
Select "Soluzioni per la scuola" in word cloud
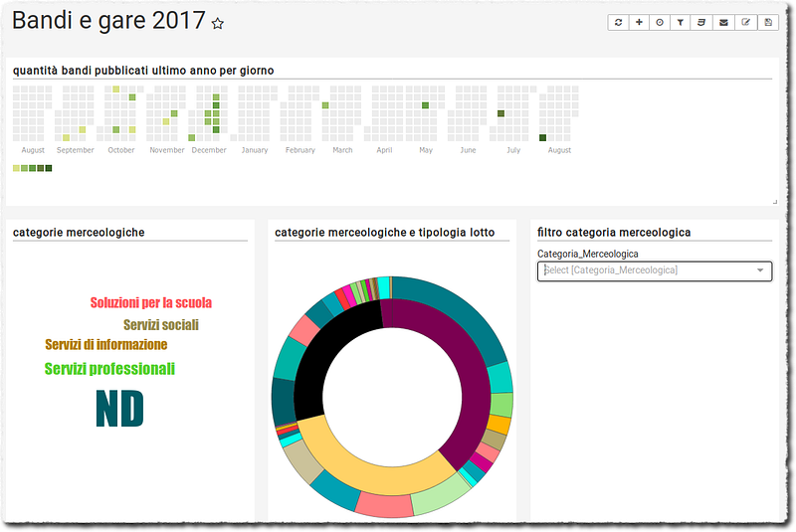click(151, 302)
